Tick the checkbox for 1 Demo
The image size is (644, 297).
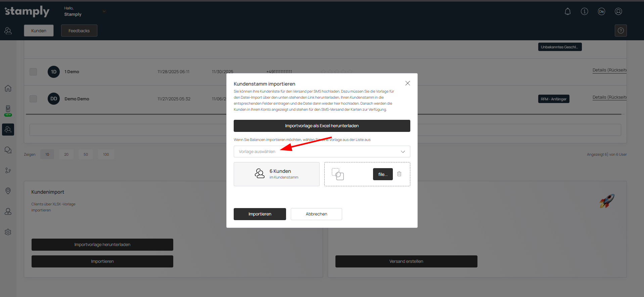33,72
